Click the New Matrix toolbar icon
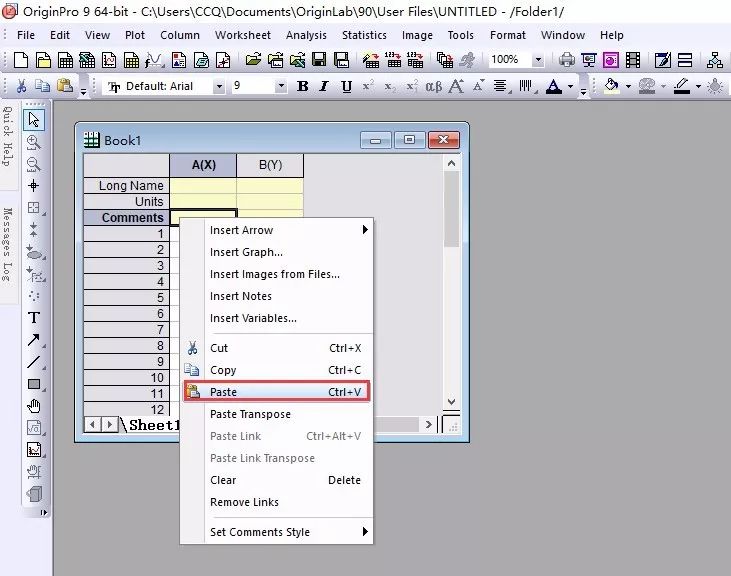The width and height of the screenshot is (731, 576). pyautogui.click(x=131, y=60)
